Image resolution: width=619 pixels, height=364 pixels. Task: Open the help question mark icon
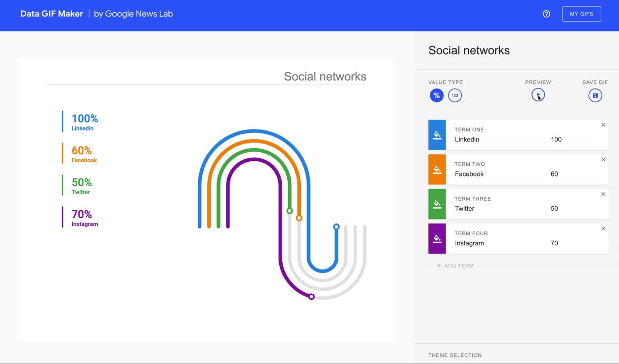[546, 14]
